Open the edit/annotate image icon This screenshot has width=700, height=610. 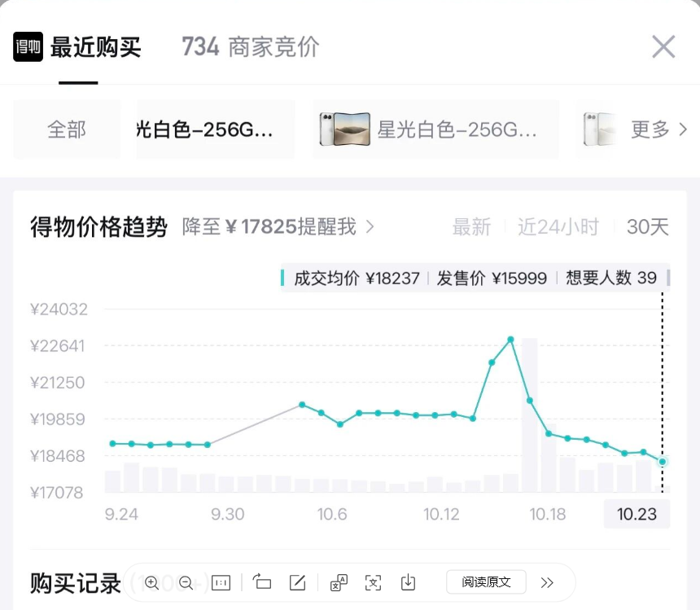(297, 582)
